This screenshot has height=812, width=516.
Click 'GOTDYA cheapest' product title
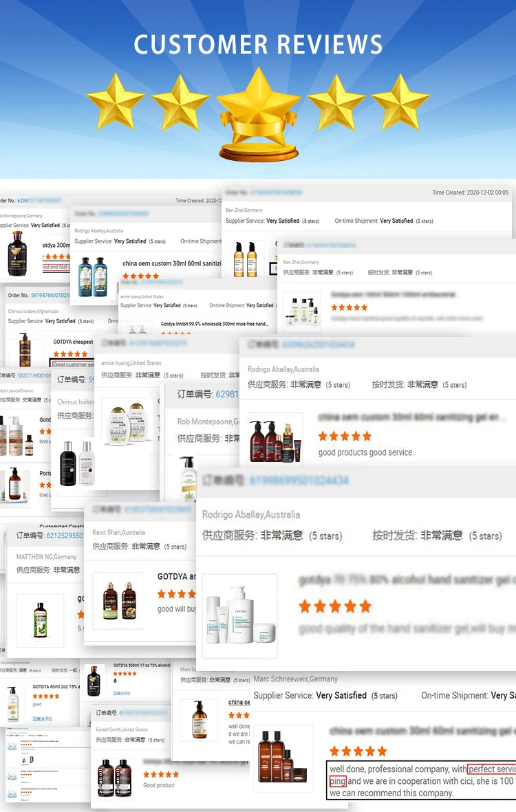click(73, 342)
